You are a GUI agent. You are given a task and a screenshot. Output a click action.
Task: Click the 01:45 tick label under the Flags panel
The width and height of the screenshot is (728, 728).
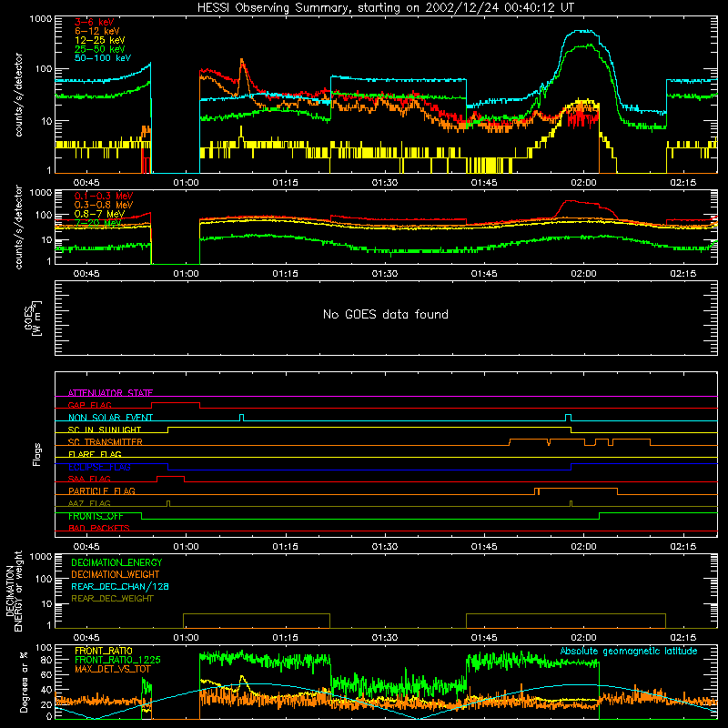tap(484, 547)
